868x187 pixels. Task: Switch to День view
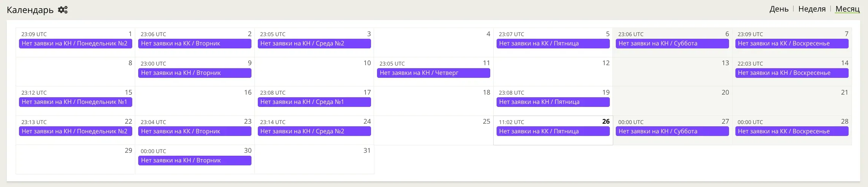click(779, 9)
